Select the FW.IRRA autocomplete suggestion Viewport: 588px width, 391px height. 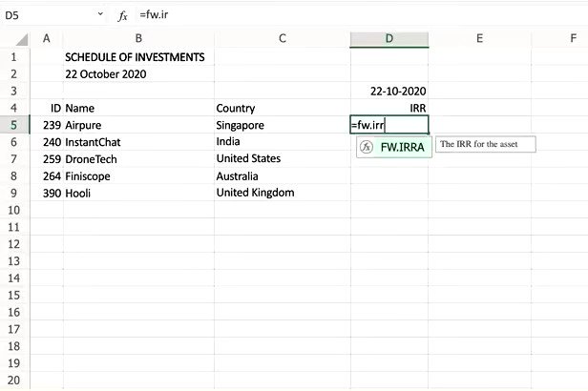pyautogui.click(x=393, y=147)
